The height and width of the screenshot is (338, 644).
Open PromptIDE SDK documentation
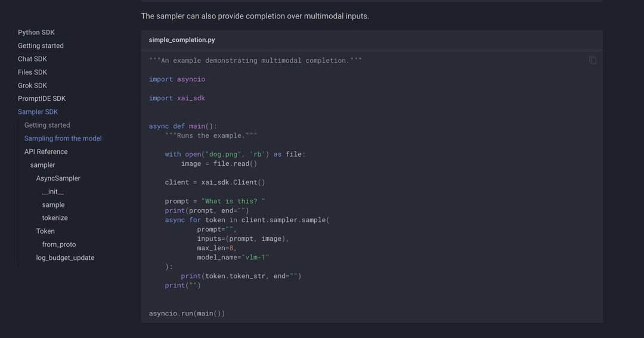(42, 99)
